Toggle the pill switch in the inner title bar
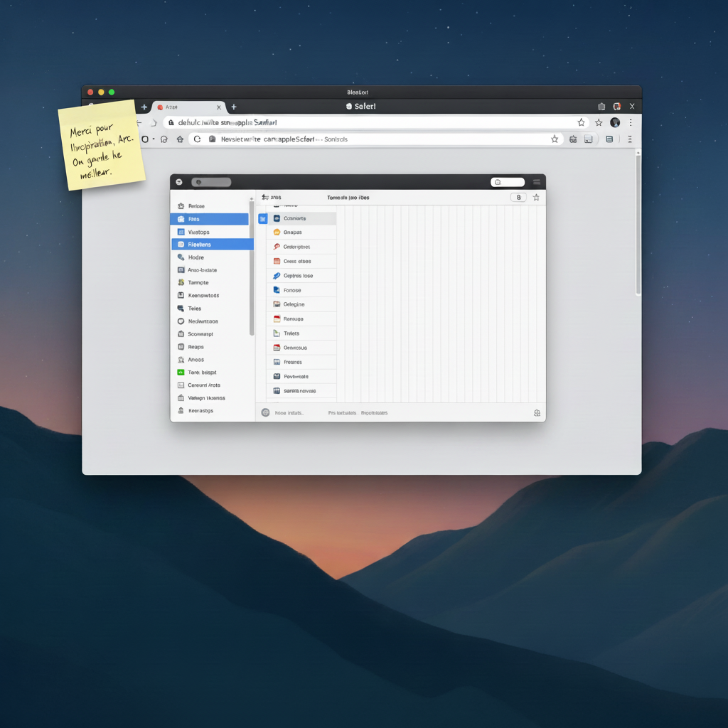This screenshot has height=728, width=728. tap(211, 182)
